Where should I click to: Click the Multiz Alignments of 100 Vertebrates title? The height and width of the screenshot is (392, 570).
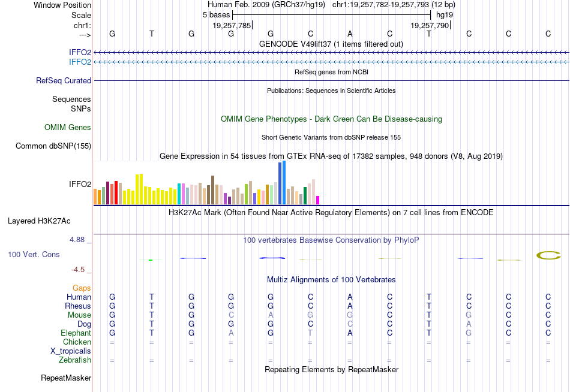(x=331, y=280)
